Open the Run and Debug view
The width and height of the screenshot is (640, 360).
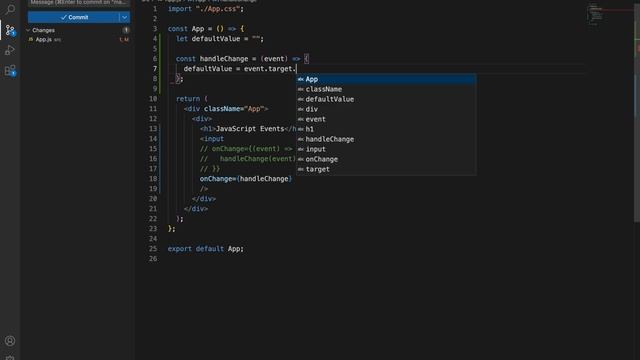(x=10, y=50)
